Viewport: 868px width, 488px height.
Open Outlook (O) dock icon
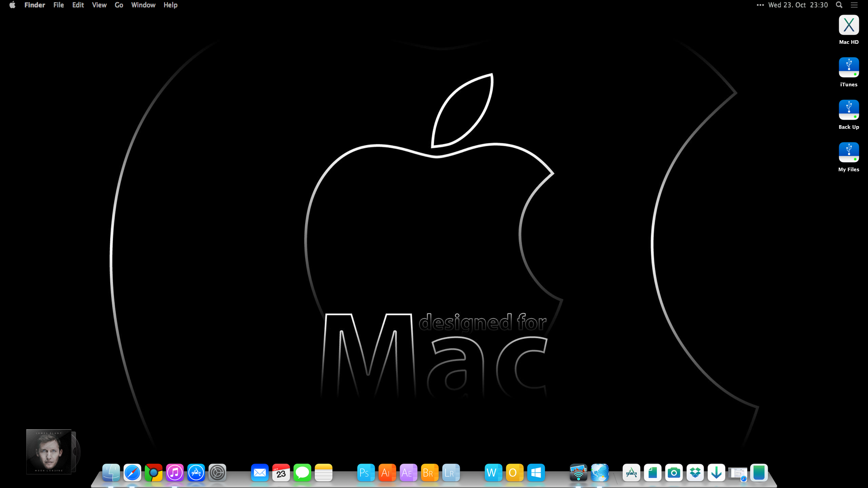pos(515,473)
